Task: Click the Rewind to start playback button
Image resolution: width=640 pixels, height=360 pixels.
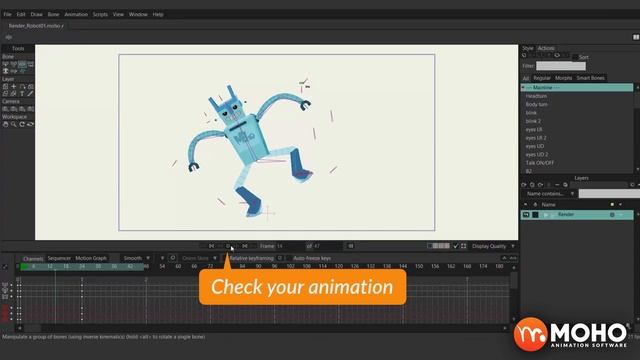Action: (211, 246)
